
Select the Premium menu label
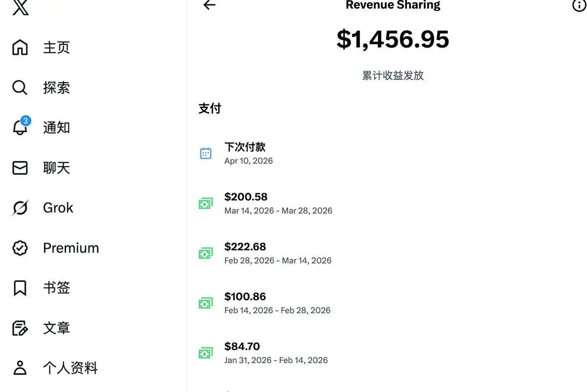[x=71, y=248]
